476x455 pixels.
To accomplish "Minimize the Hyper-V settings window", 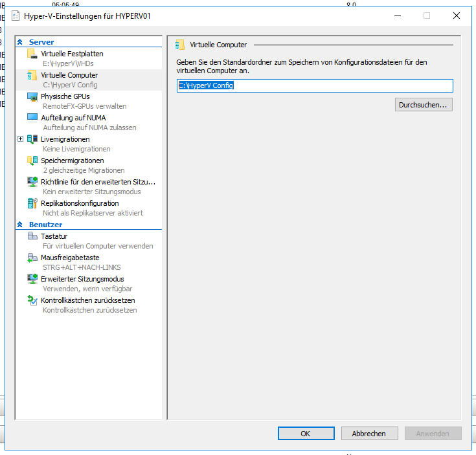I will [398, 16].
